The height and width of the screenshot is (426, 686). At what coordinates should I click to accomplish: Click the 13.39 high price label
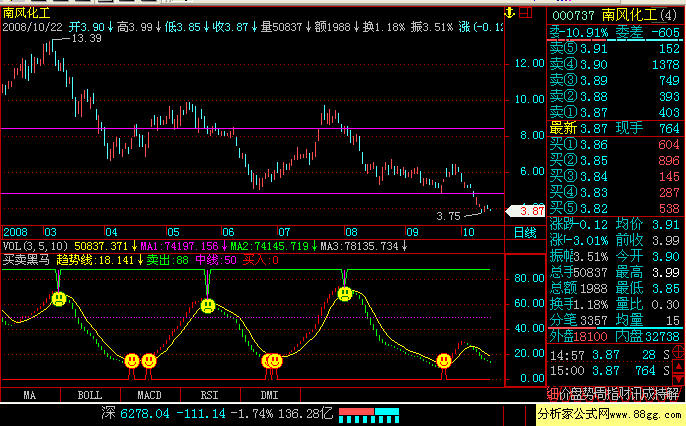(x=86, y=38)
